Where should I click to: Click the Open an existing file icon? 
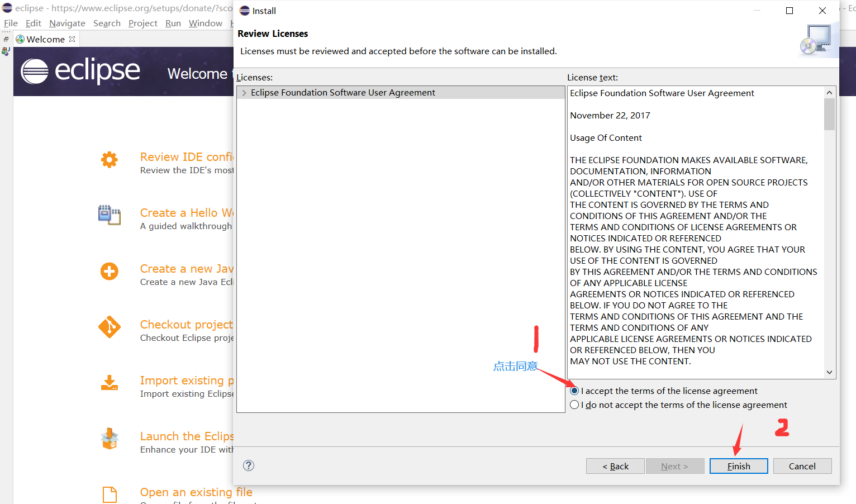pyautogui.click(x=110, y=495)
